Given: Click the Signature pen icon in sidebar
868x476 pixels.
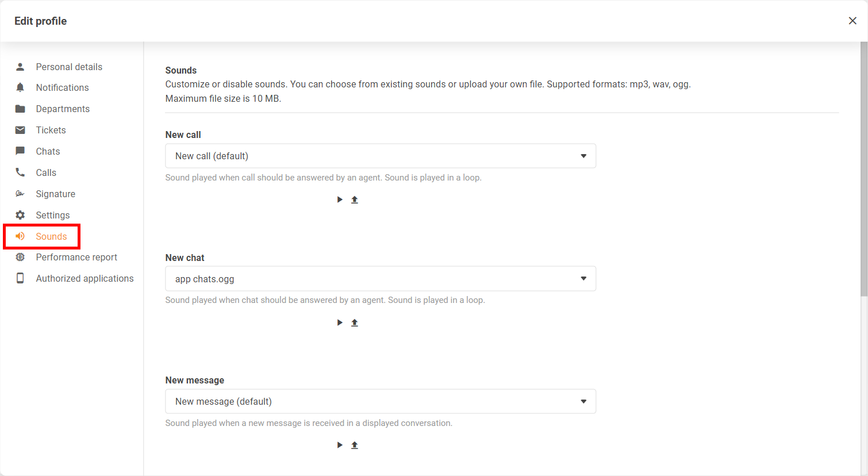Looking at the screenshot, I should (x=20, y=194).
